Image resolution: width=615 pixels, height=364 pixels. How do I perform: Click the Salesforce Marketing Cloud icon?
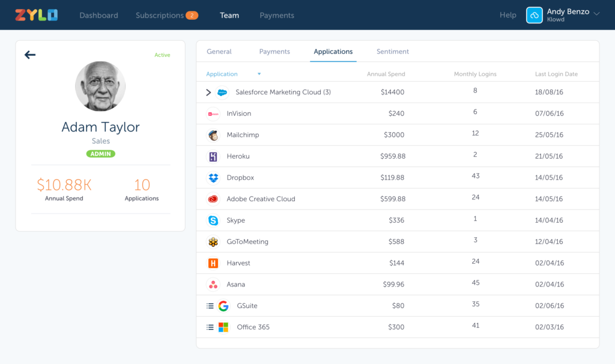click(222, 92)
